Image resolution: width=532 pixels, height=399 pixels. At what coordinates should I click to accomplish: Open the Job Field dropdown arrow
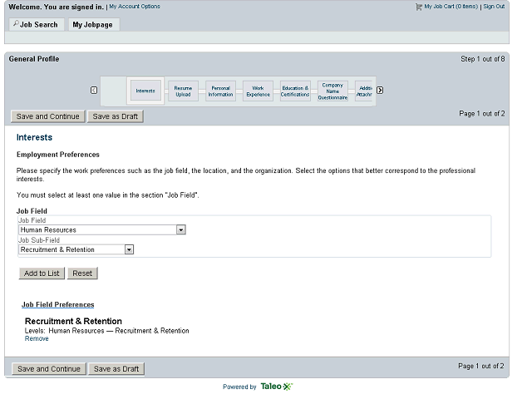[x=181, y=230]
